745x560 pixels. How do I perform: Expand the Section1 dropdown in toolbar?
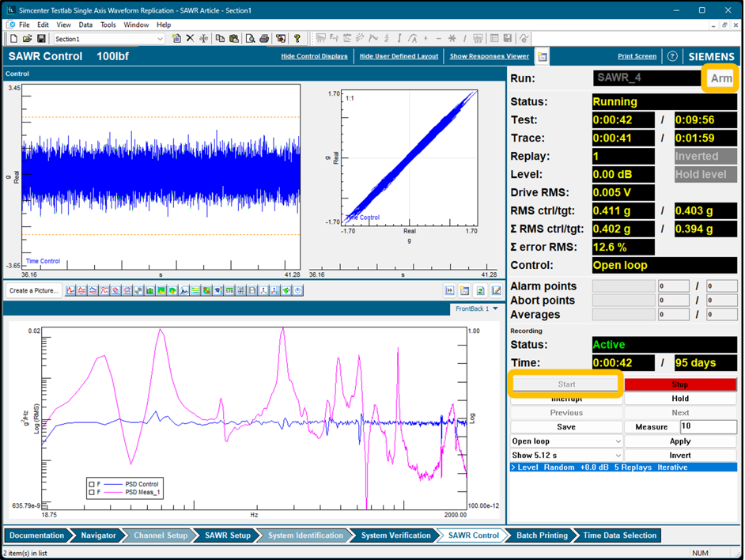[160, 38]
